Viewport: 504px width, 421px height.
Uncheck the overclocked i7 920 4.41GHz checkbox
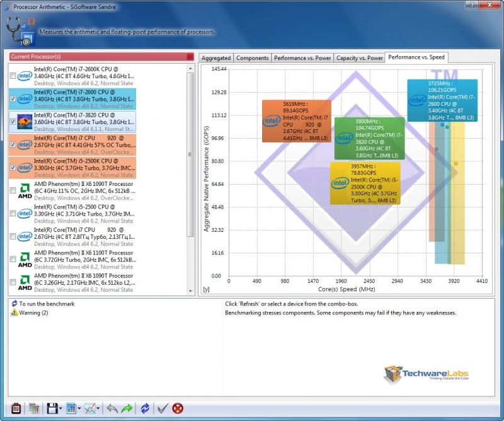(13, 145)
